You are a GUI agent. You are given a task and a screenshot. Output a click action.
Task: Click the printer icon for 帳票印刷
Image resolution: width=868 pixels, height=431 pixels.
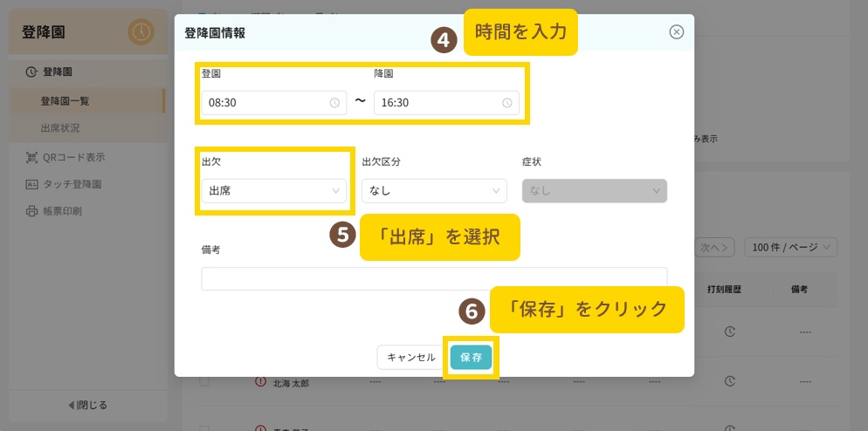(32, 211)
